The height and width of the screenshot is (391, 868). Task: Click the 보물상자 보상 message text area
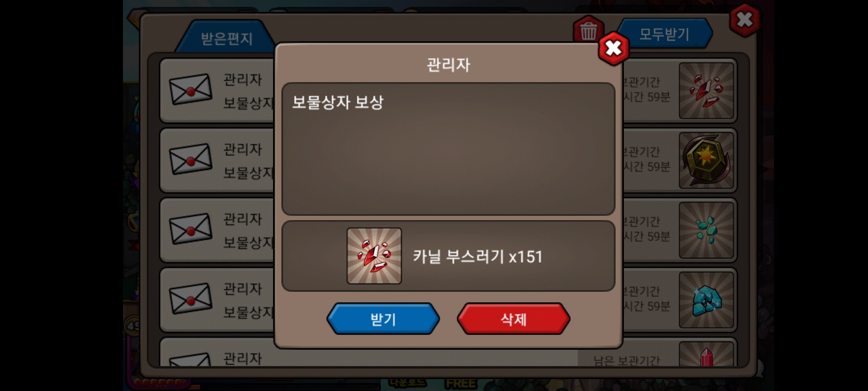click(x=448, y=149)
